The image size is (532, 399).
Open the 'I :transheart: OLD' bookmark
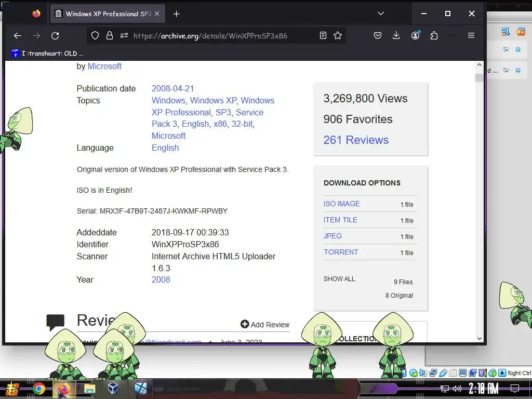point(47,54)
